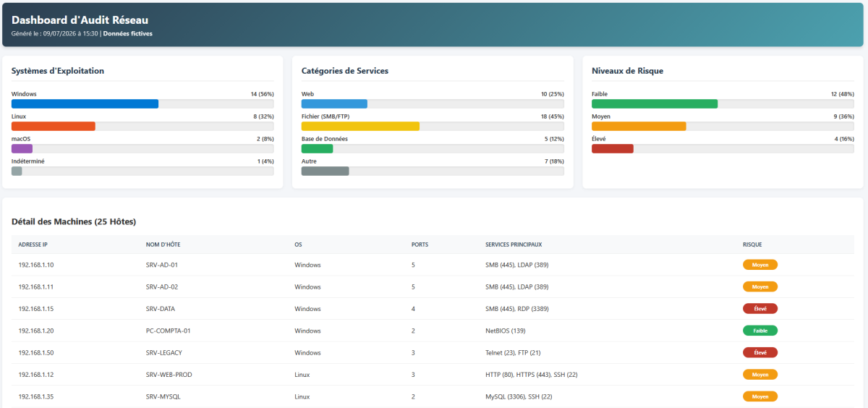This screenshot has width=868, height=408.
Task: Click the purple macOS progress bar
Action: click(x=22, y=148)
